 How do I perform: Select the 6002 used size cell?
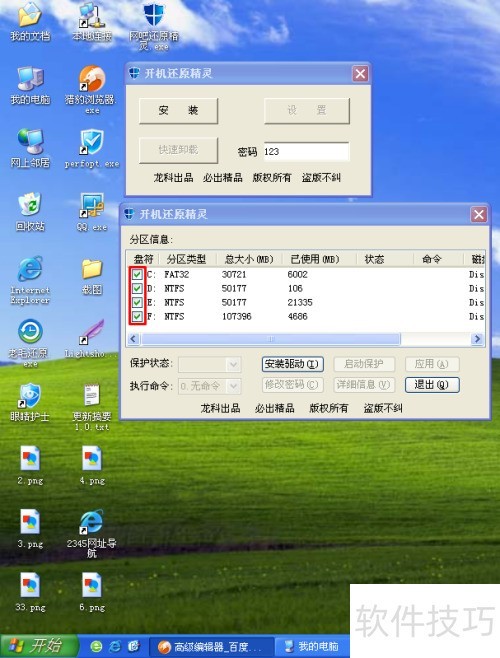pyautogui.click(x=298, y=274)
